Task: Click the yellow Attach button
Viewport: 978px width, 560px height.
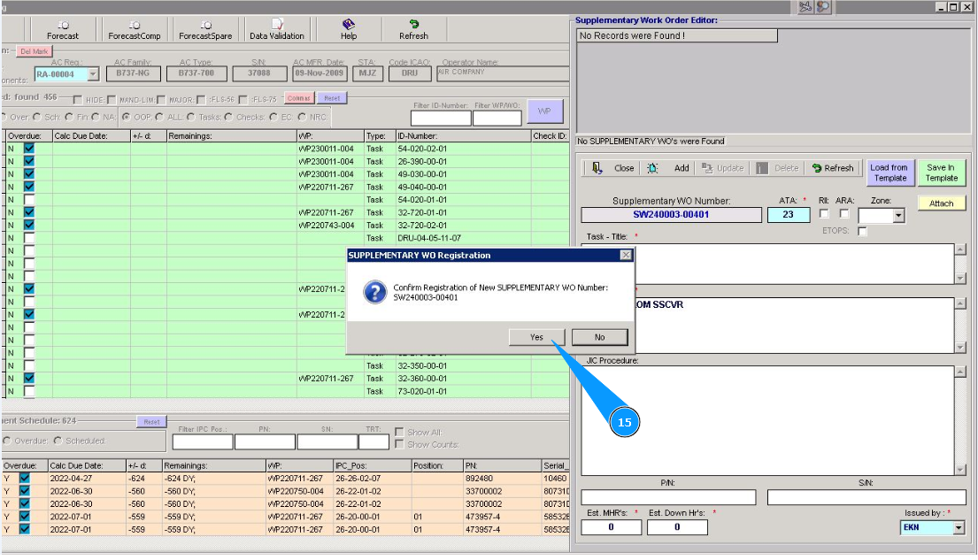Action: [x=941, y=203]
